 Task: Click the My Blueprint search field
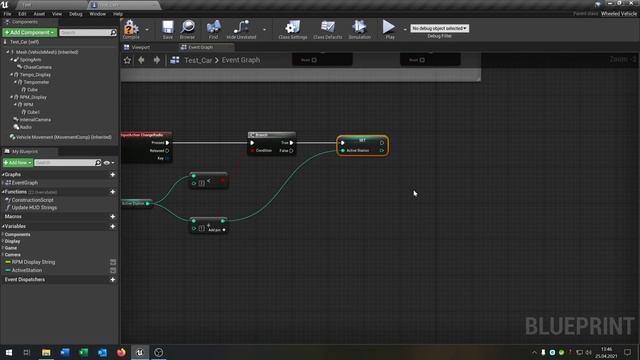(x=67, y=162)
